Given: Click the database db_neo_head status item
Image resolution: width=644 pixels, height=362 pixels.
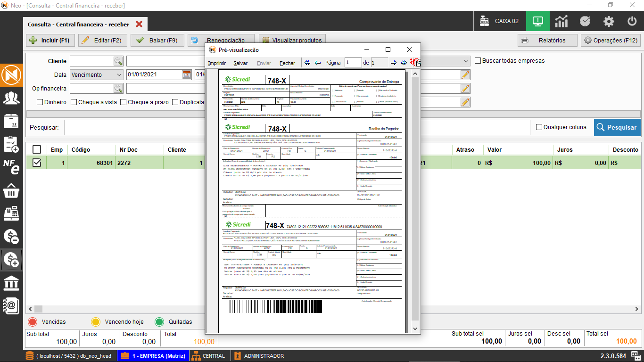Looking at the screenshot, I should [x=69, y=356].
